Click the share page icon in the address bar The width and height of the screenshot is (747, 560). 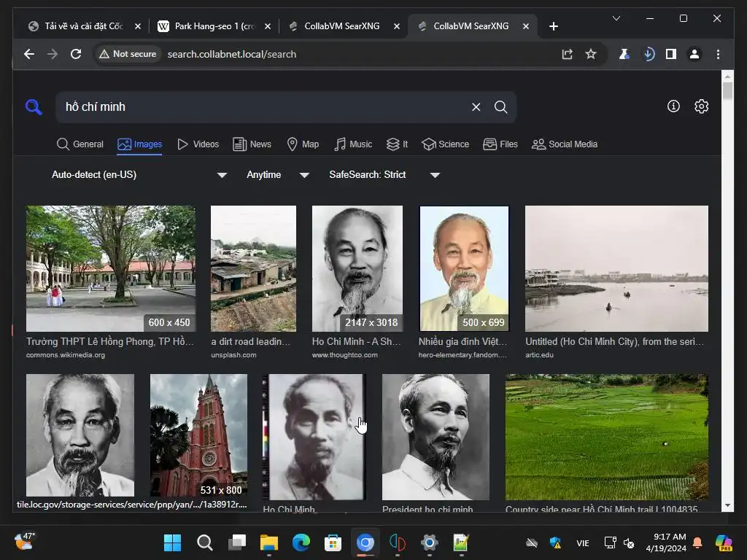pos(567,54)
